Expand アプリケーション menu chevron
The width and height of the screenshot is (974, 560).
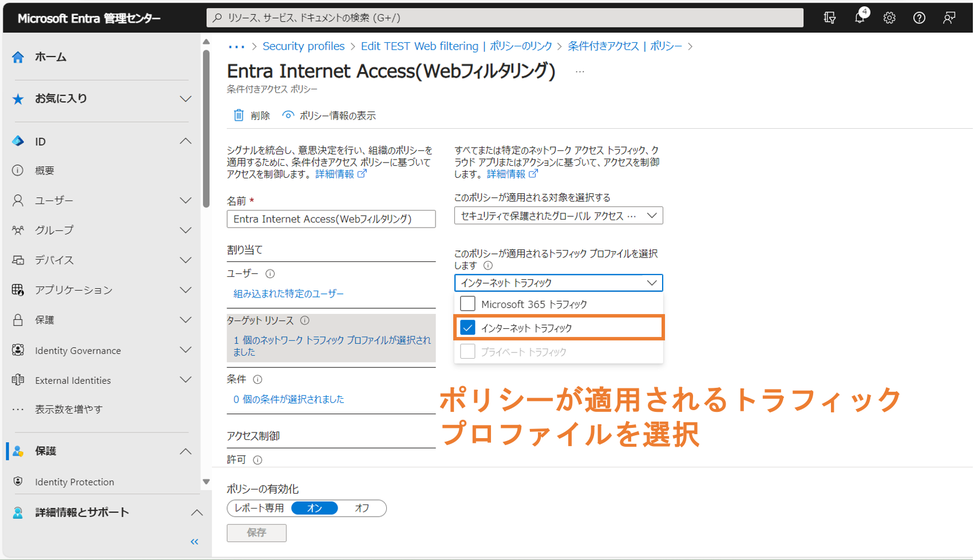(x=185, y=290)
